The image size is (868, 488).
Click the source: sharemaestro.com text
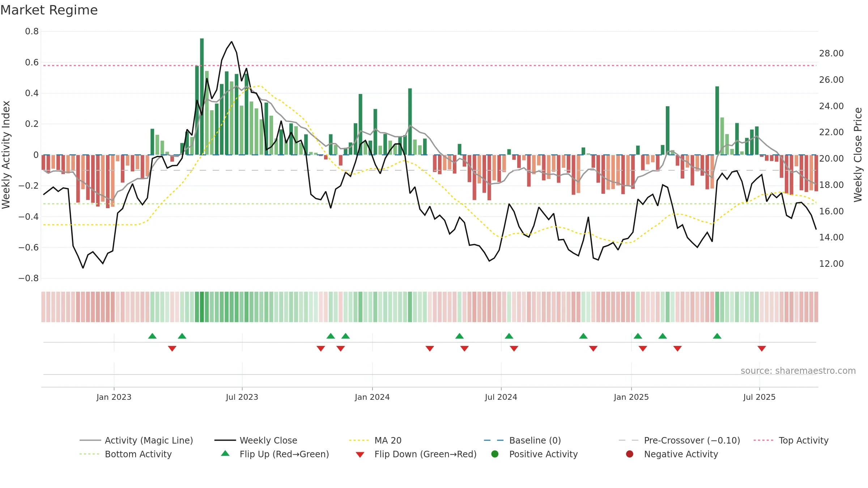coord(798,371)
